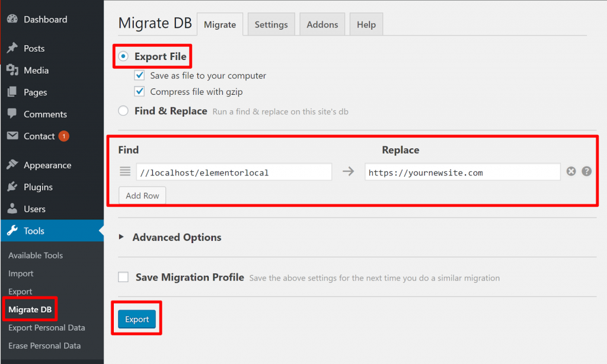The height and width of the screenshot is (364, 607).
Task: Open the Addons tab
Action: (322, 25)
